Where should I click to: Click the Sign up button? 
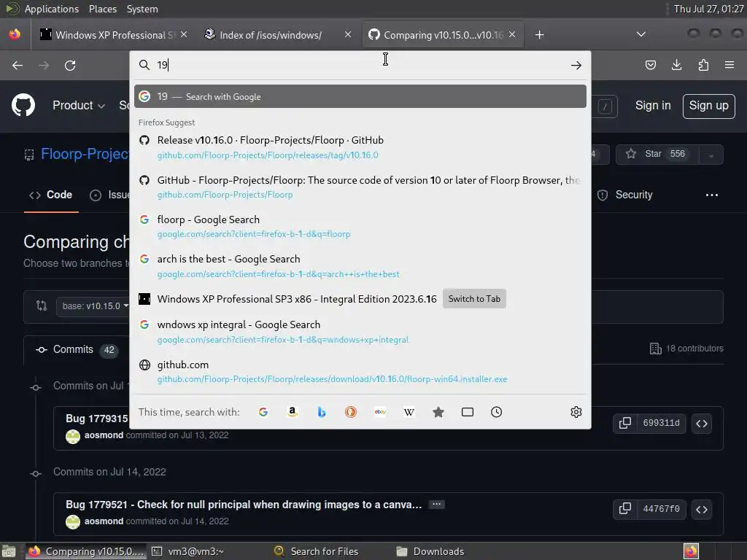tap(708, 106)
